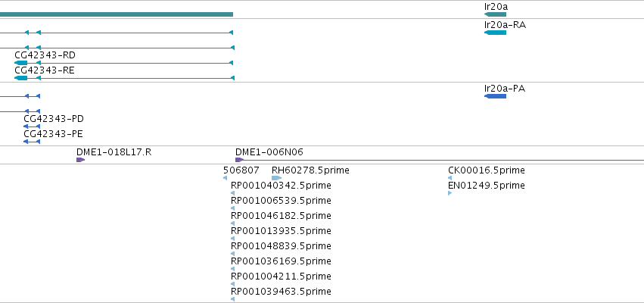Select the Ir20a gene glyph
This screenshot has height=303, width=644.
(495, 14)
